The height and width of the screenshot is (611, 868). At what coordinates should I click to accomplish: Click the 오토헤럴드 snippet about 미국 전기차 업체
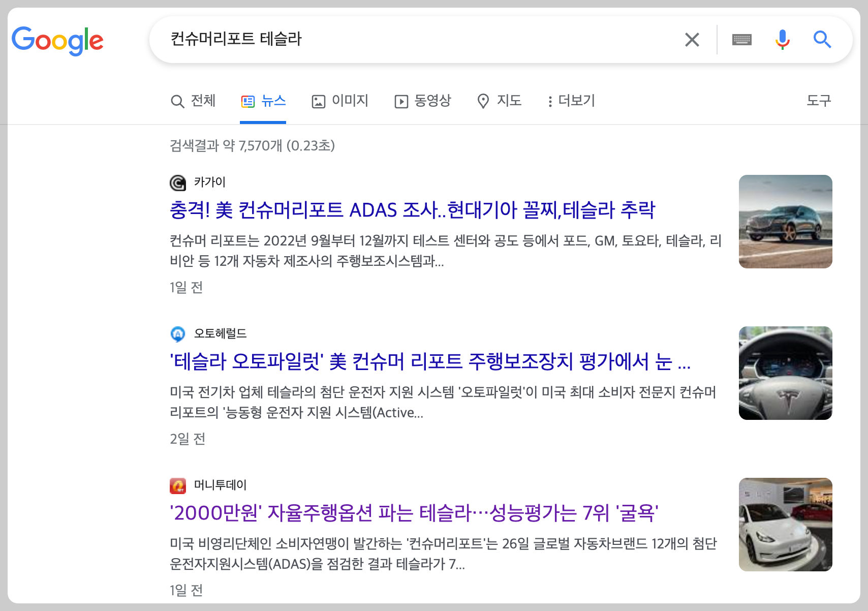pos(443,402)
